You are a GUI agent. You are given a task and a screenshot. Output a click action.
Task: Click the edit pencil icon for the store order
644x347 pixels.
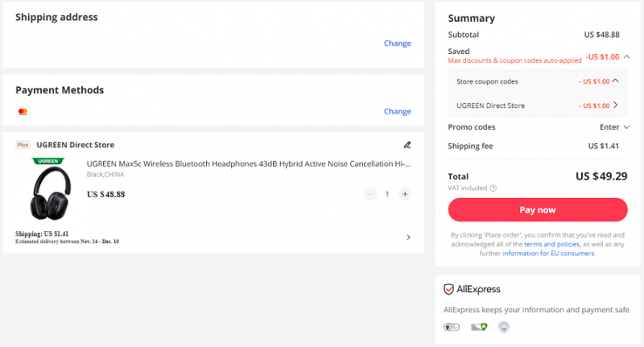(407, 145)
